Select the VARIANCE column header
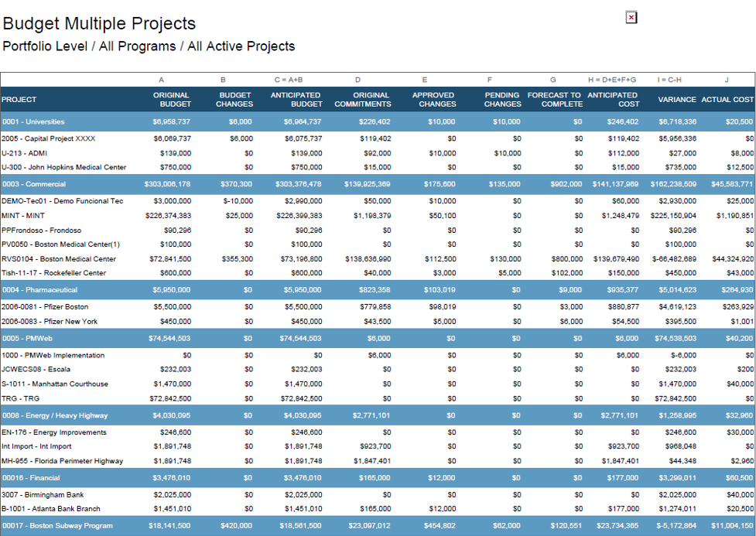The image size is (756, 536). coord(677,100)
